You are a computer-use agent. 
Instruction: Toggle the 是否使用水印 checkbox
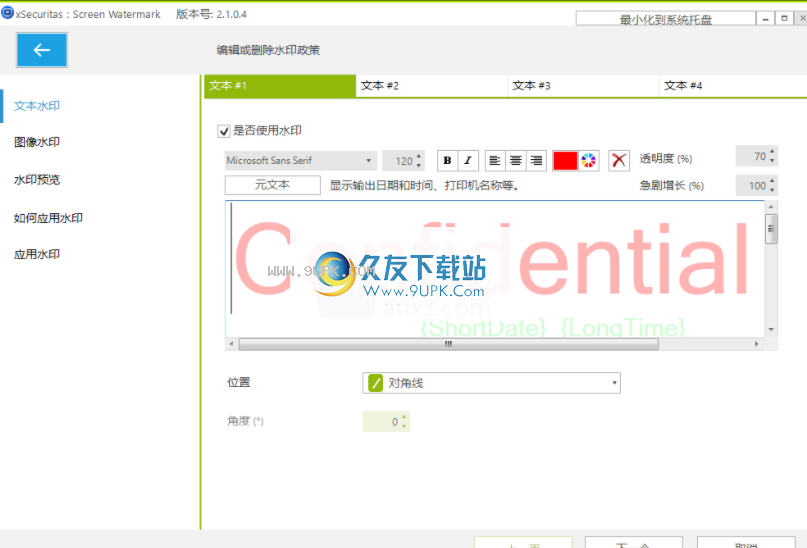tap(223, 131)
